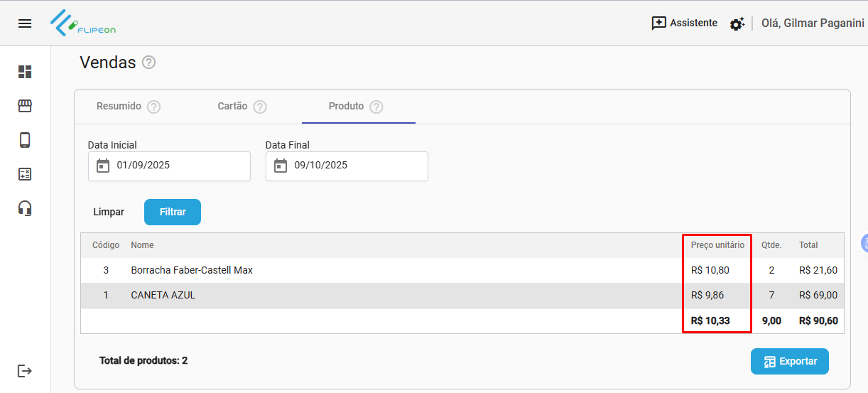Open calendar picker for Data Inicial
This screenshot has height=393, width=868.
pyautogui.click(x=103, y=166)
